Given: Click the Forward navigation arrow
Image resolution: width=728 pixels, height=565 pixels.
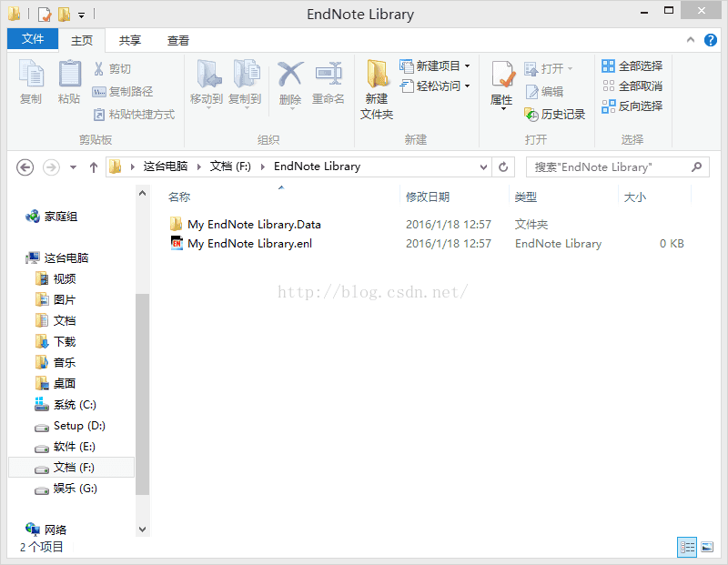Looking at the screenshot, I should (x=51, y=167).
